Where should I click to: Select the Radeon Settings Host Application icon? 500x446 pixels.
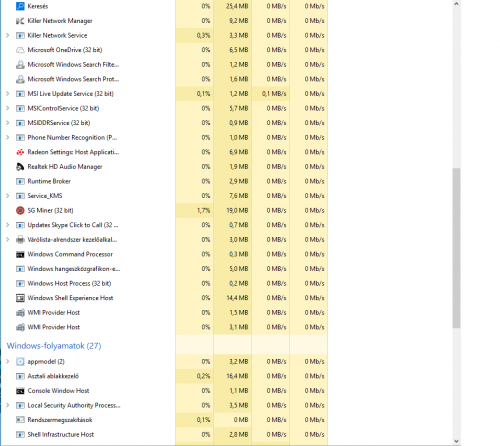tap(20, 152)
